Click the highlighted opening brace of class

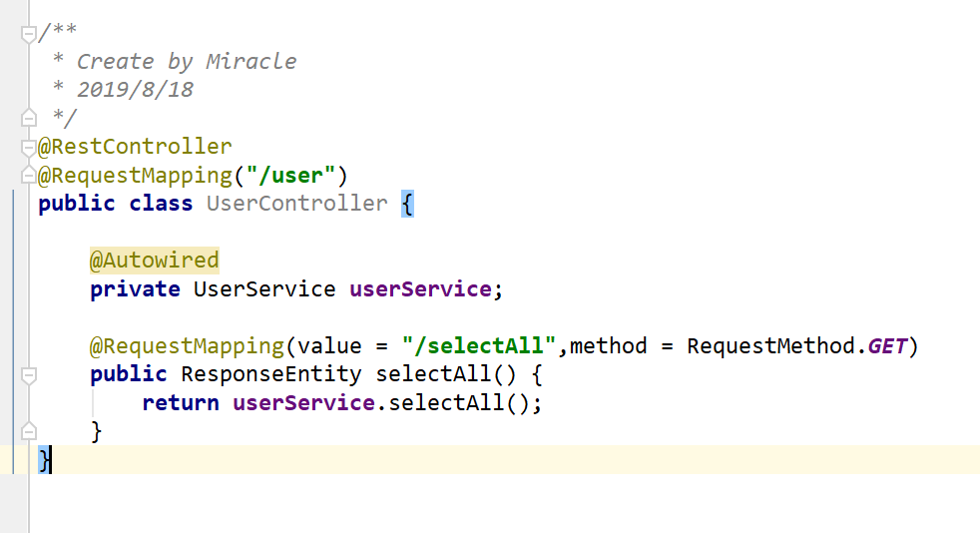pyautogui.click(x=407, y=204)
